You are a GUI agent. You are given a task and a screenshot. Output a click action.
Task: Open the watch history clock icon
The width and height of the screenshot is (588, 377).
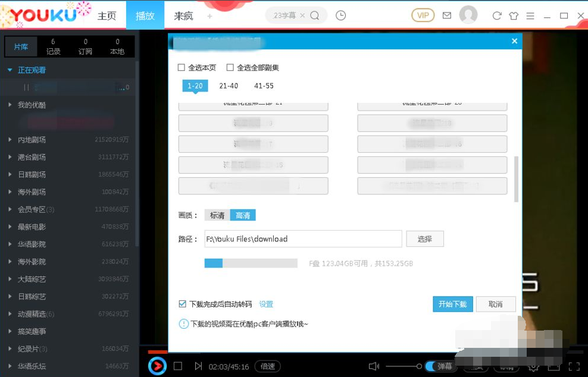[x=340, y=15]
